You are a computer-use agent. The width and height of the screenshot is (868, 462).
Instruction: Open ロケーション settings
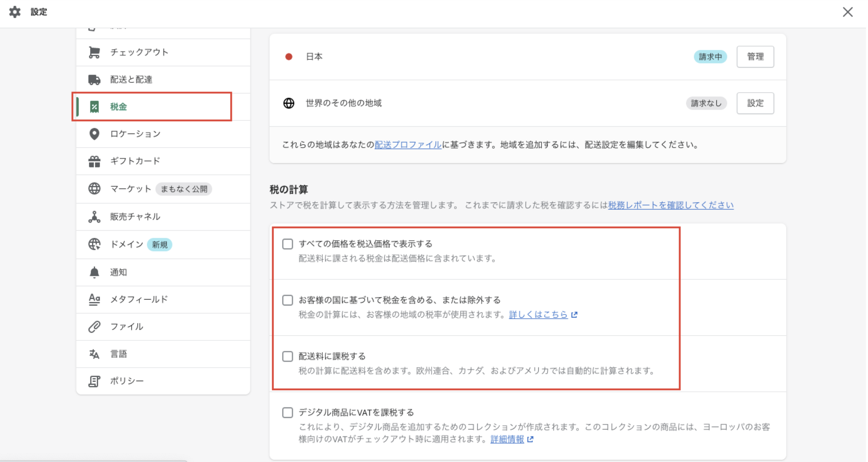[163, 134]
